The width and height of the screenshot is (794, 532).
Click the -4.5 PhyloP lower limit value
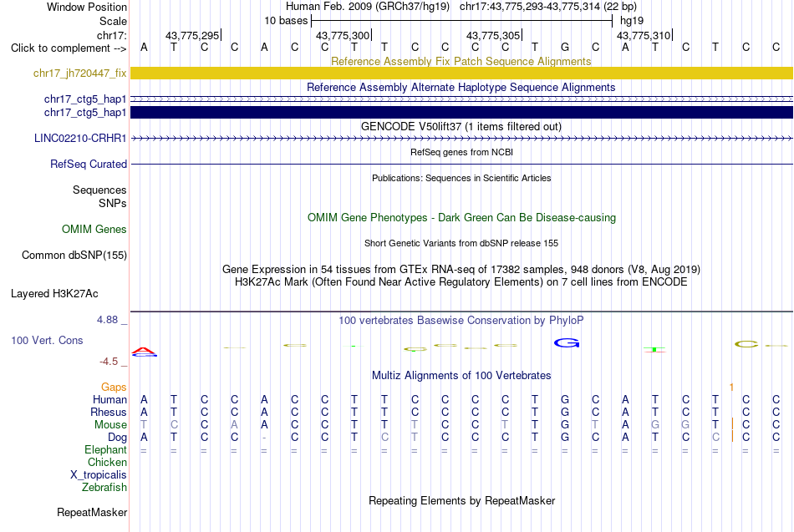pyautogui.click(x=109, y=362)
